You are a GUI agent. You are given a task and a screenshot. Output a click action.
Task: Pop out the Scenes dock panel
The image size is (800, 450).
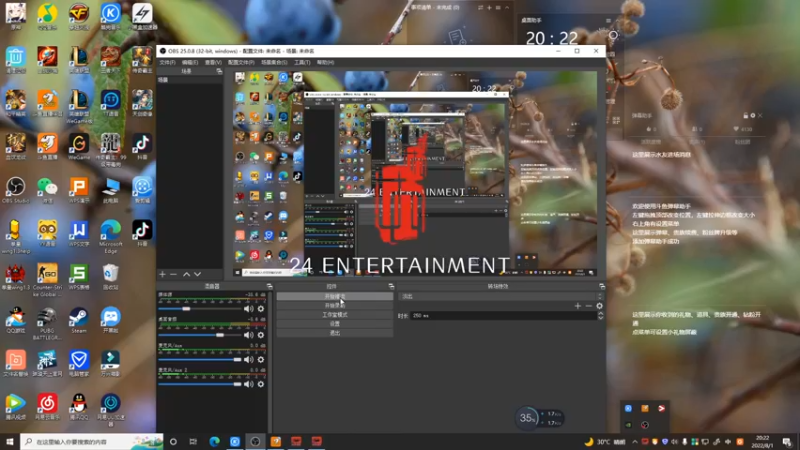pyautogui.click(x=219, y=71)
